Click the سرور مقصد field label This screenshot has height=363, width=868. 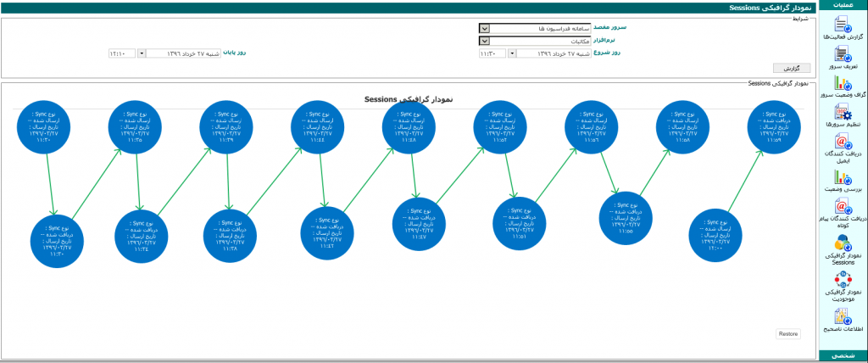610,27
